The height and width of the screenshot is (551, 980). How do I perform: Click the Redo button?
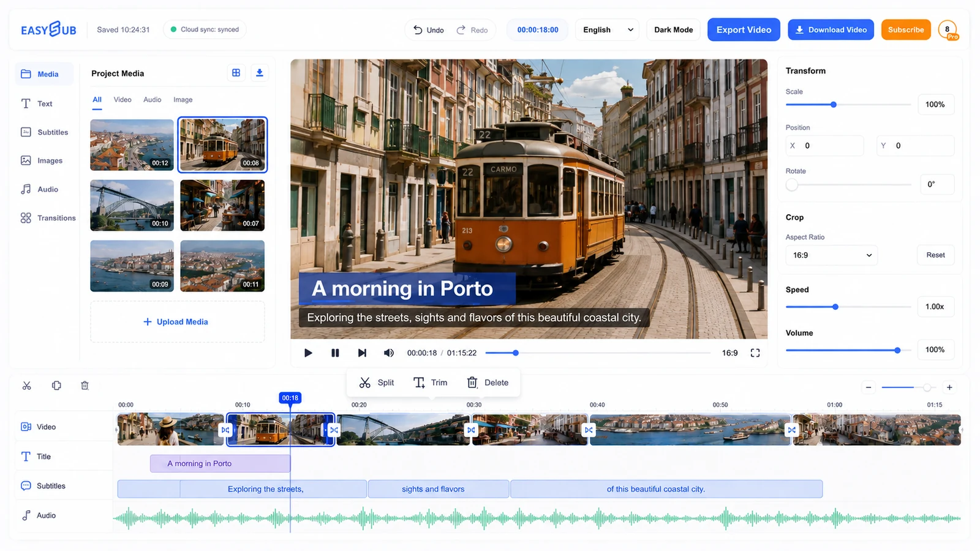(x=472, y=30)
